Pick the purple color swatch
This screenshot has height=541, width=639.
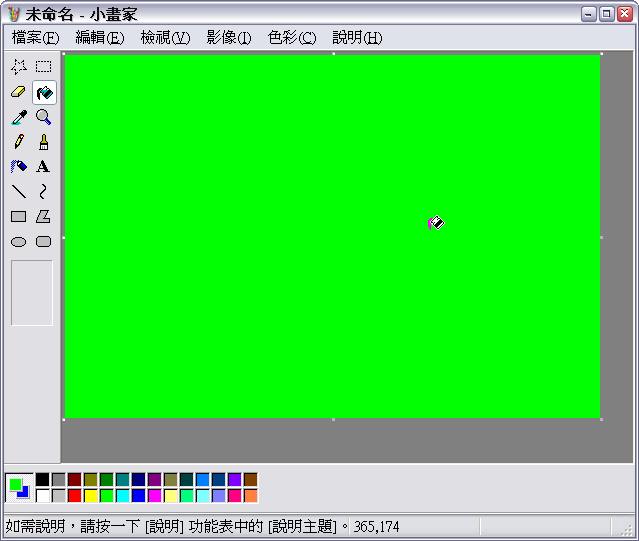(x=155, y=479)
